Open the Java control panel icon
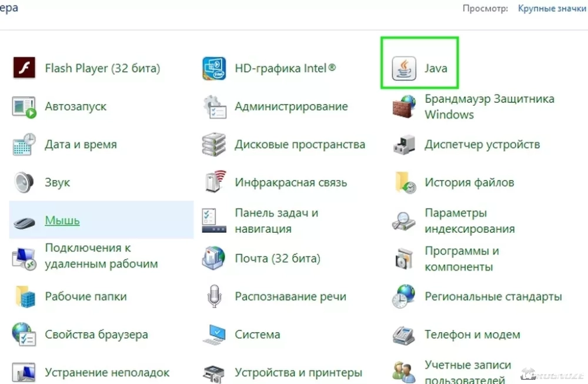 click(x=404, y=69)
